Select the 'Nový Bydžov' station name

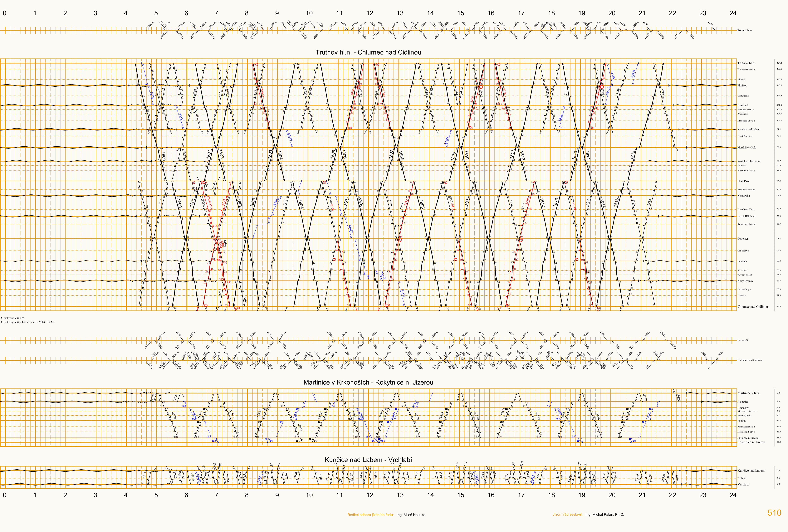[x=745, y=281]
